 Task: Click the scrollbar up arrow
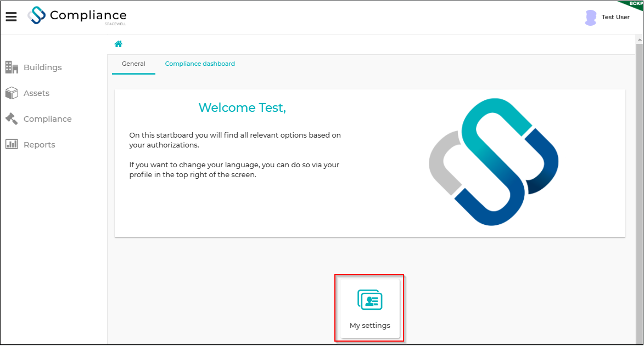pos(640,40)
